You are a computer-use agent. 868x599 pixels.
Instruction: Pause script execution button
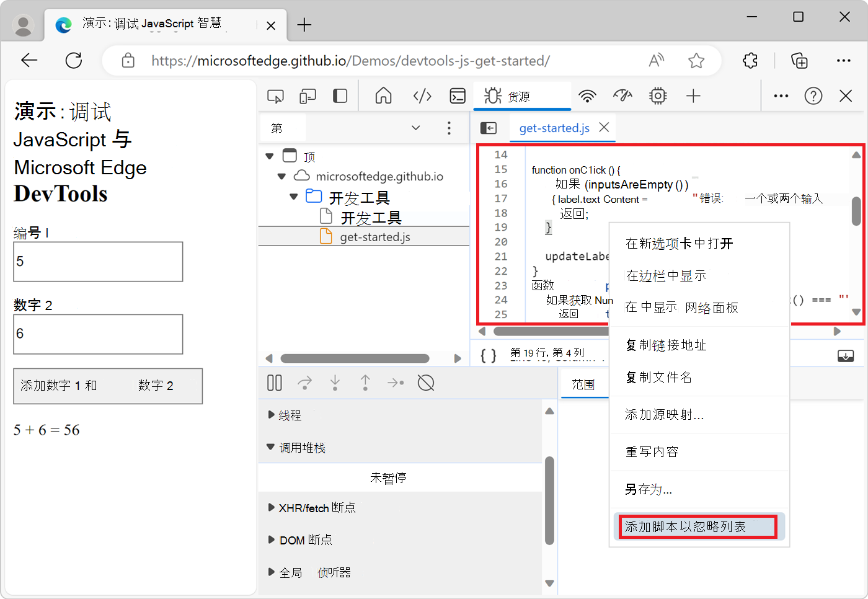(x=275, y=383)
